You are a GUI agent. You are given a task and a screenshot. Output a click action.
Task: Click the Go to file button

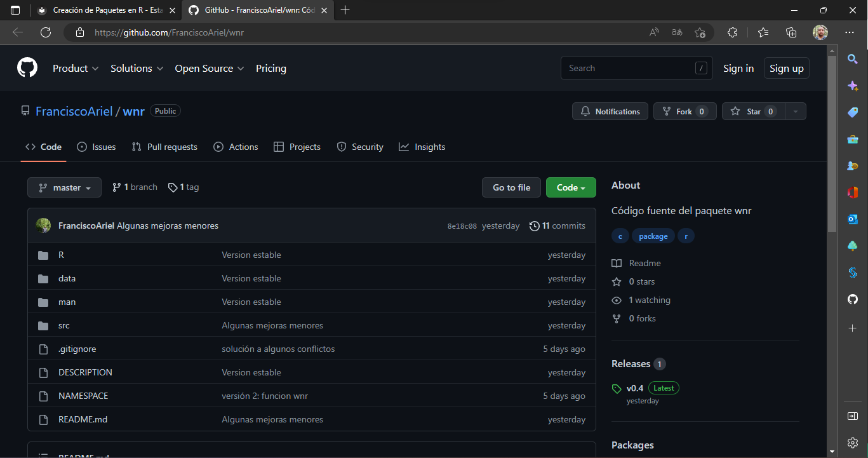point(511,187)
